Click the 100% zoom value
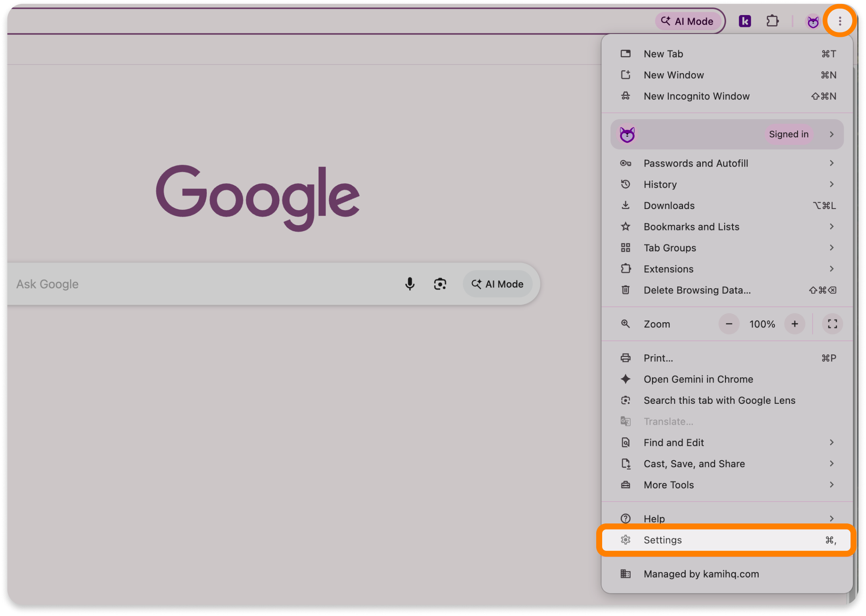This screenshot has width=866, height=616. tap(762, 324)
